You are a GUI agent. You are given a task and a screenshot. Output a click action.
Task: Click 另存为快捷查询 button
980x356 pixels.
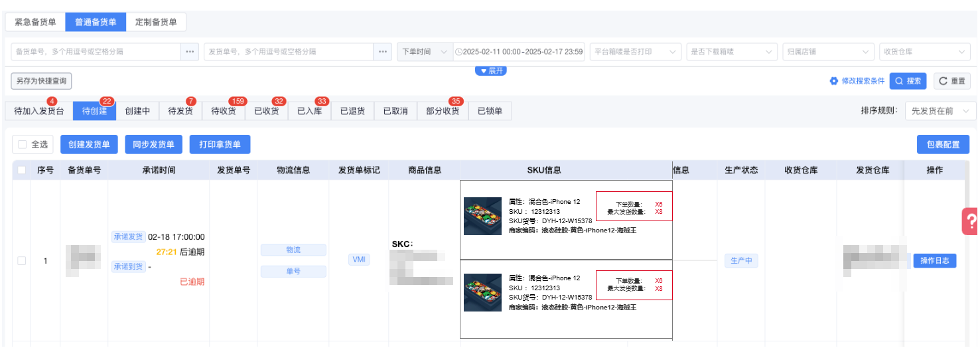[41, 81]
